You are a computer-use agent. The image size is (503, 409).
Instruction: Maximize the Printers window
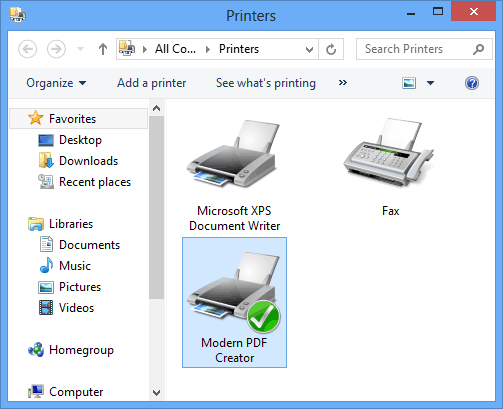pos(438,12)
